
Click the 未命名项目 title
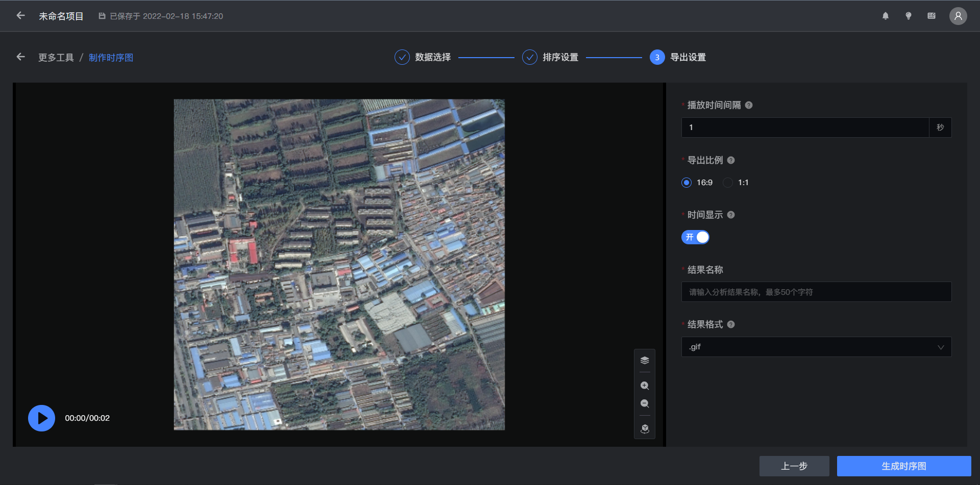pyautogui.click(x=61, y=16)
